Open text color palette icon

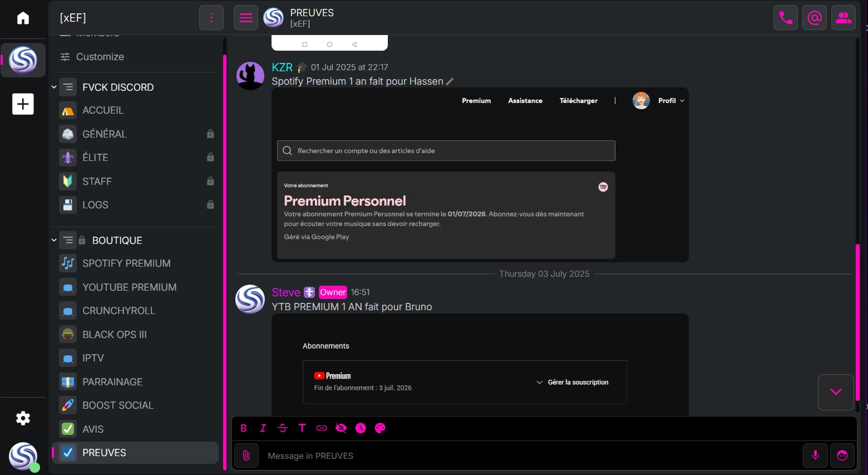point(380,428)
